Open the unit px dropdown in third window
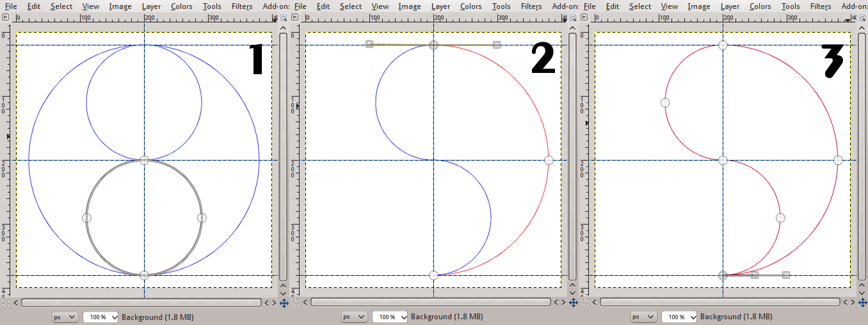 [643, 317]
